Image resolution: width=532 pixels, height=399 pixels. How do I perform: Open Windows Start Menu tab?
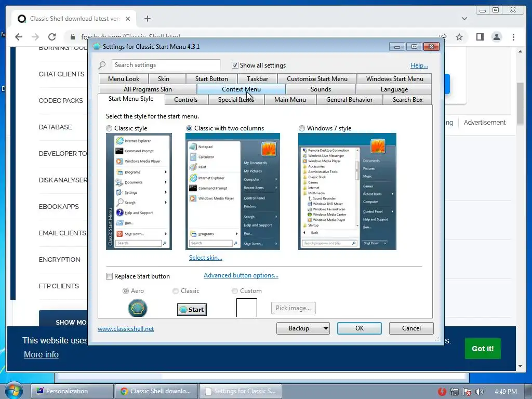[395, 79]
